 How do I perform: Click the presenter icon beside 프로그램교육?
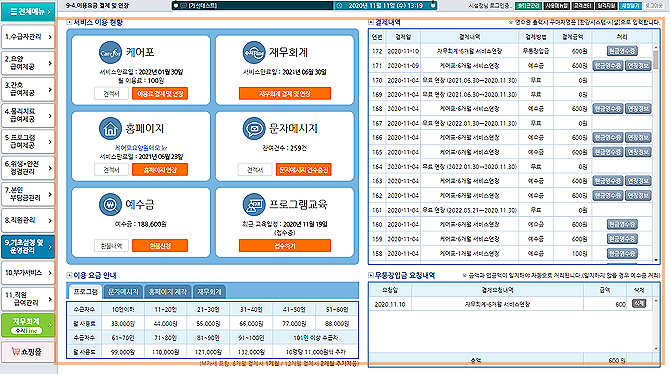(254, 205)
